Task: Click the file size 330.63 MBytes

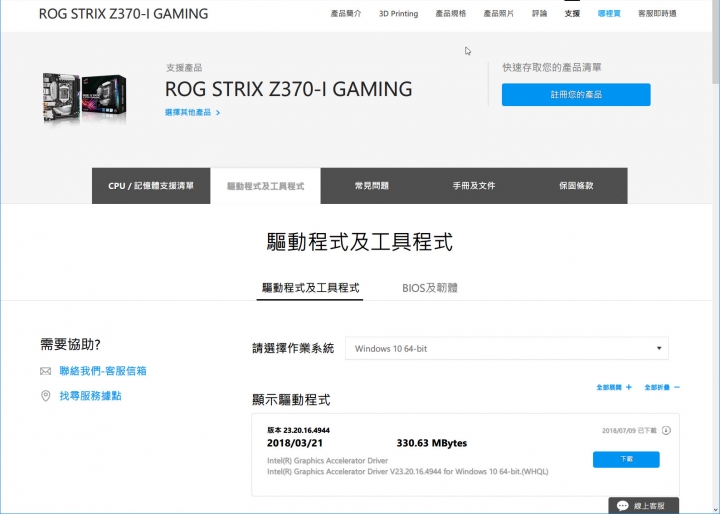Action: point(432,443)
